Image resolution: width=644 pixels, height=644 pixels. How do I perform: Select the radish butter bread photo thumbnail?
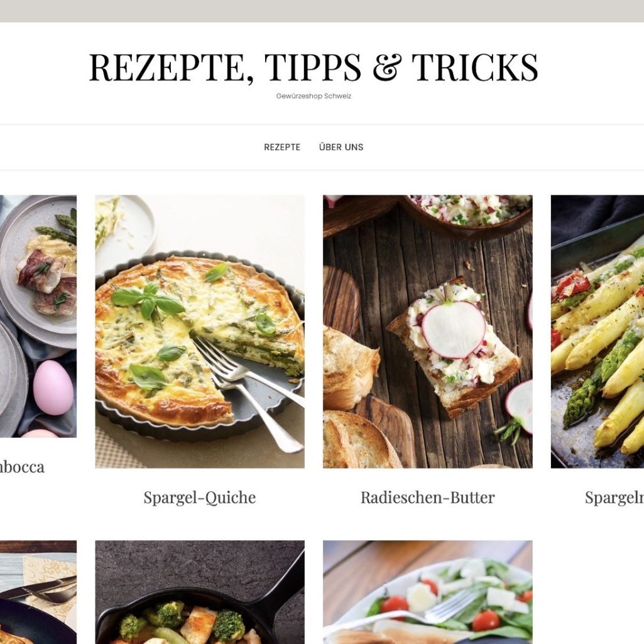(x=428, y=332)
